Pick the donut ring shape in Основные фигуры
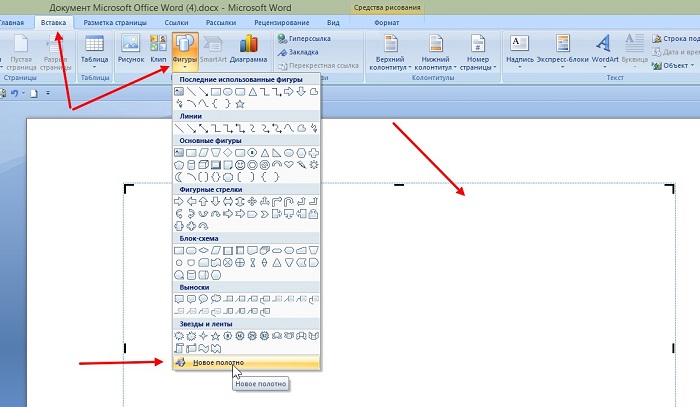700x407 pixels. tap(252, 165)
